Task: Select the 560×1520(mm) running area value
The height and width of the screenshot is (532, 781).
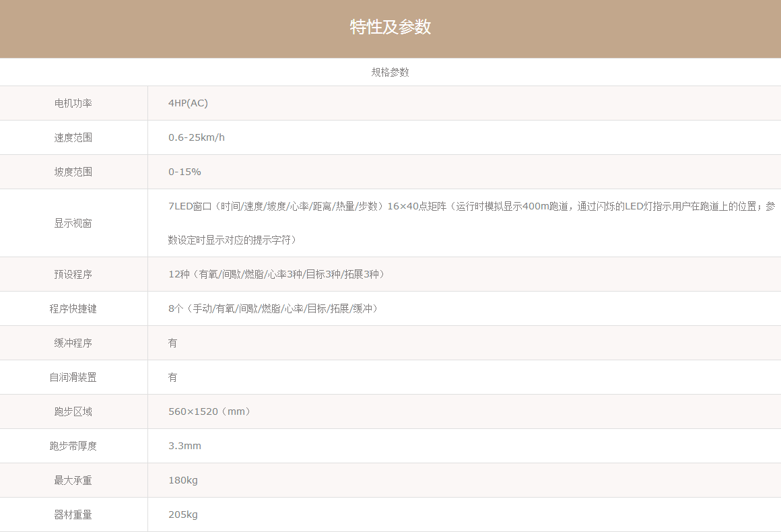Action: (211, 411)
